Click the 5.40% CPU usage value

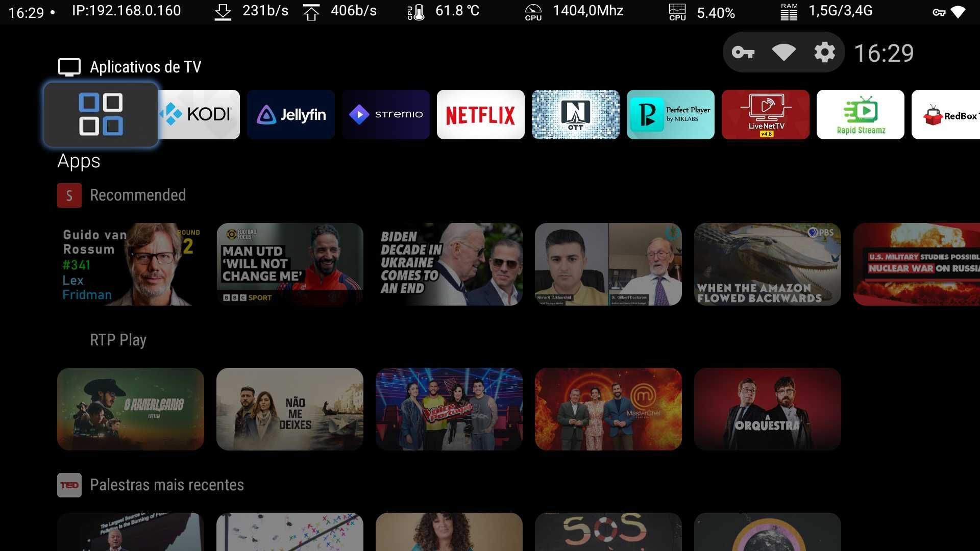(716, 13)
